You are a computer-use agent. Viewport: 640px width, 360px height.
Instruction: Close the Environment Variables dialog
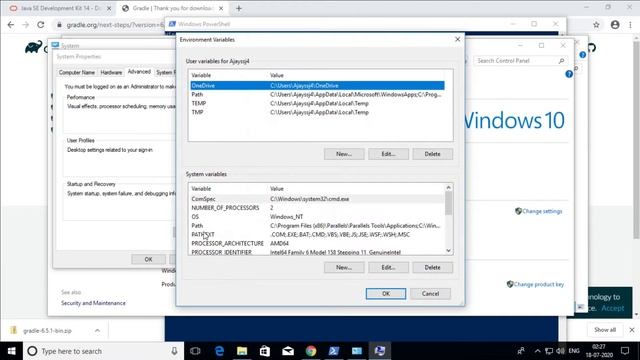tap(458, 39)
